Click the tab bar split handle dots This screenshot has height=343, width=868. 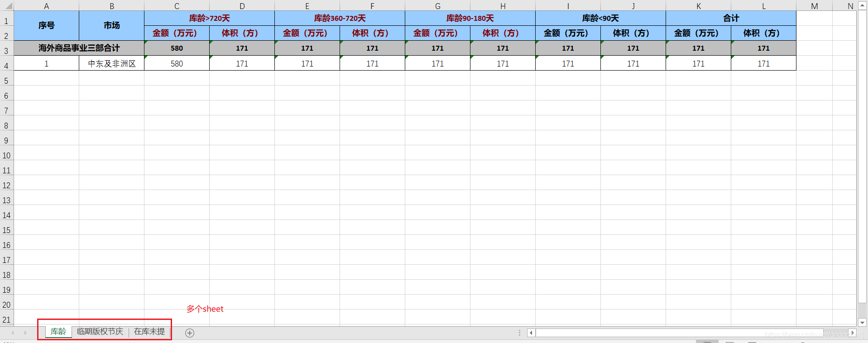point(519,333)
